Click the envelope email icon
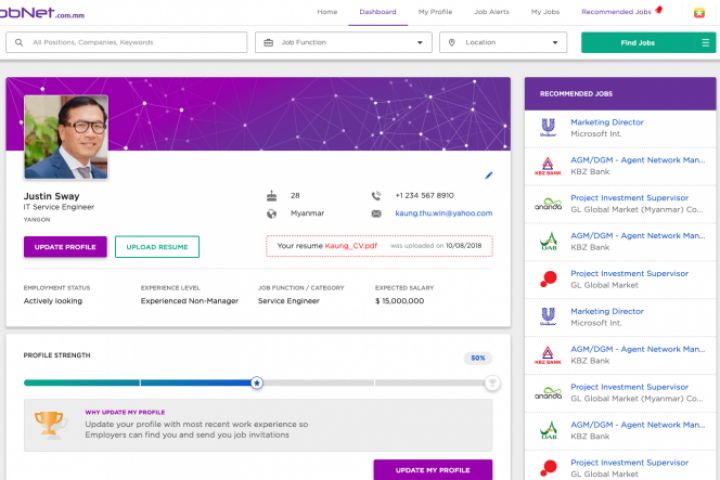Image resolution: width=720 pixels, height=480 pixels. [x=376, y=213]
